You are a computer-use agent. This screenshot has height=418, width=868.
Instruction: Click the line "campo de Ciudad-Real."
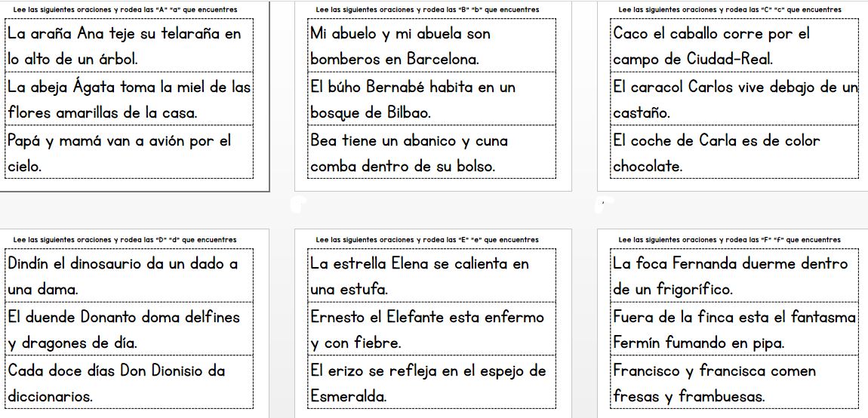click(693, 60)
